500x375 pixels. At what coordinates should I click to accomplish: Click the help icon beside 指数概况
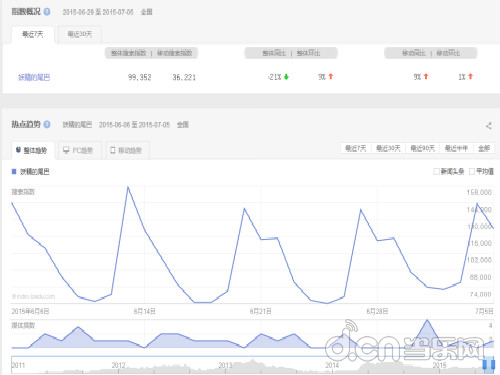[47, 12]
